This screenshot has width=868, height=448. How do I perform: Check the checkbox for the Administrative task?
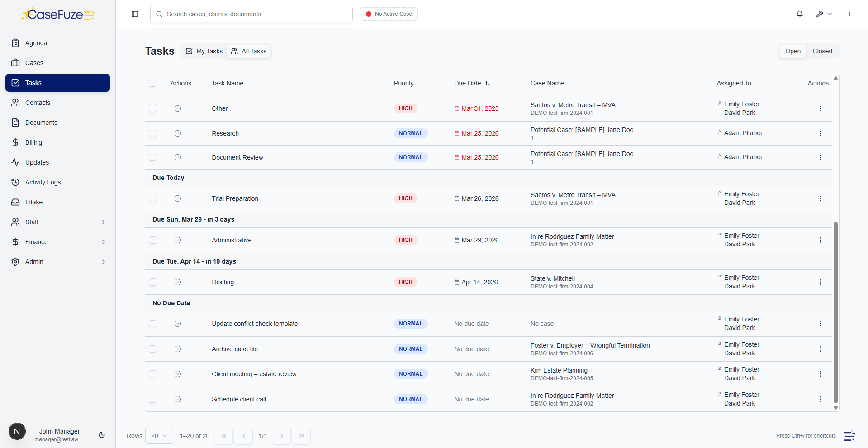(x=152, y=240)
